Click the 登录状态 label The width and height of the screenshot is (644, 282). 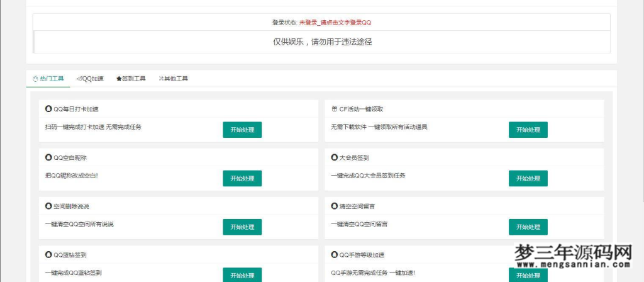point(284,23)
